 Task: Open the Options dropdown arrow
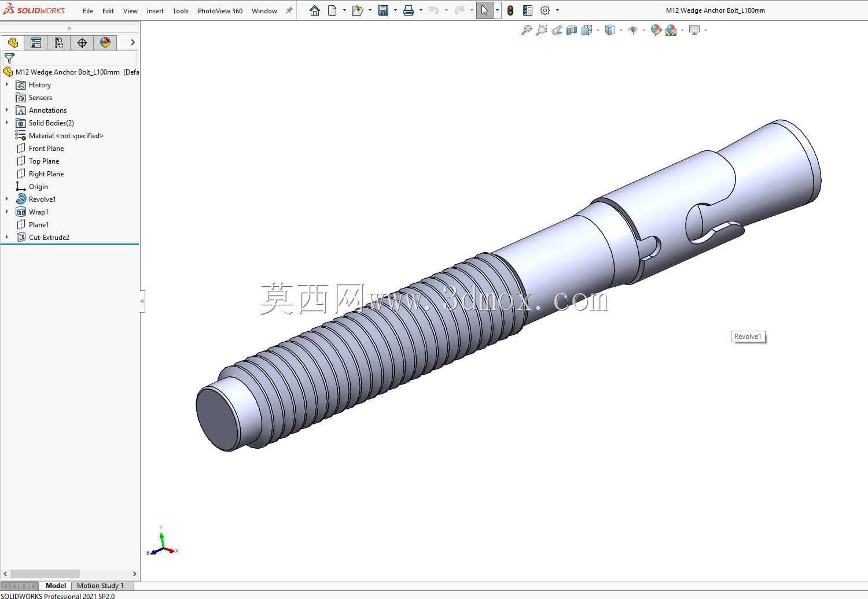[557, 10]
